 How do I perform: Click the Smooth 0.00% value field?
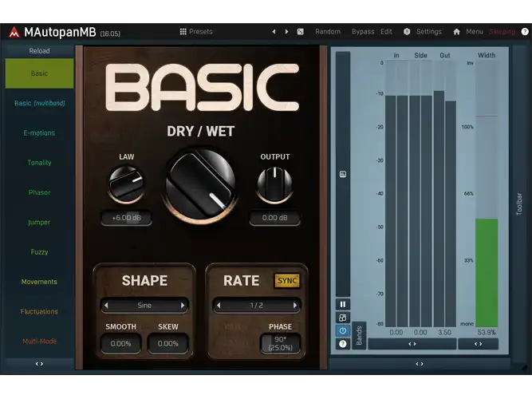click(120, 344)
